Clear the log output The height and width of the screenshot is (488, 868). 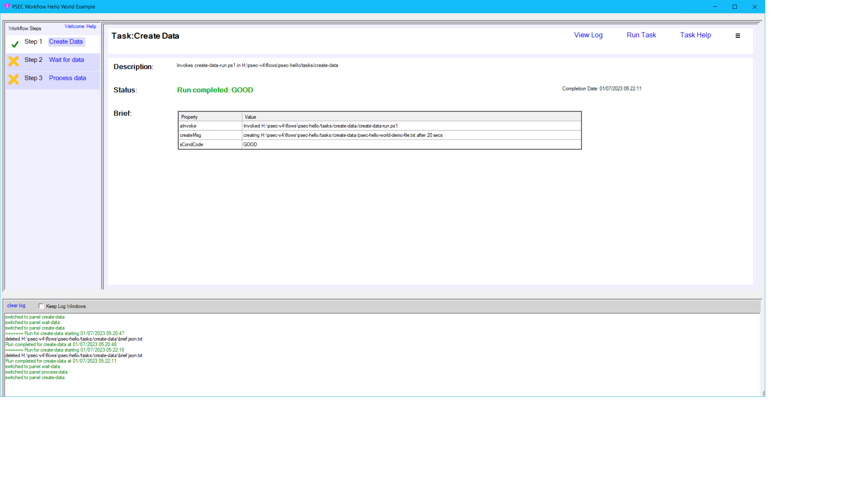[16, 305]
